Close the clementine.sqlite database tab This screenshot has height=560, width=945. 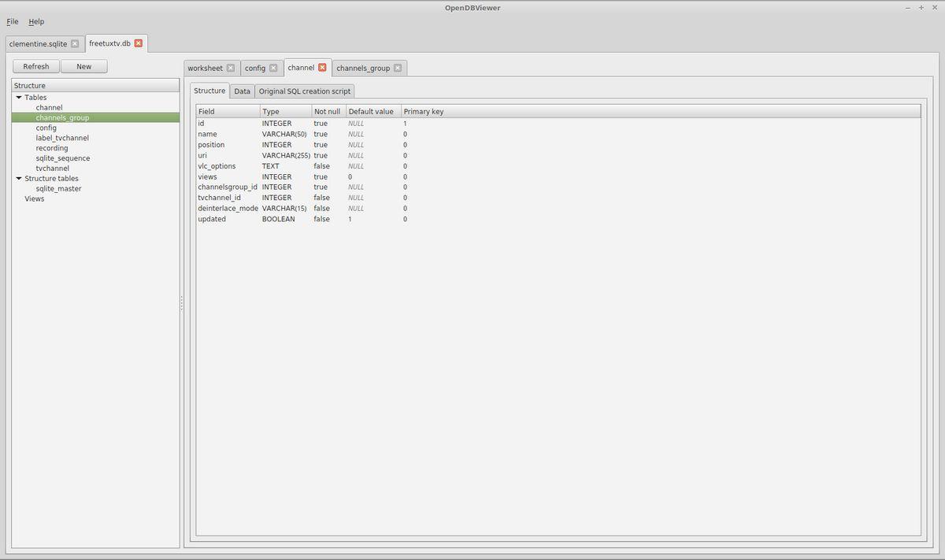75,43
